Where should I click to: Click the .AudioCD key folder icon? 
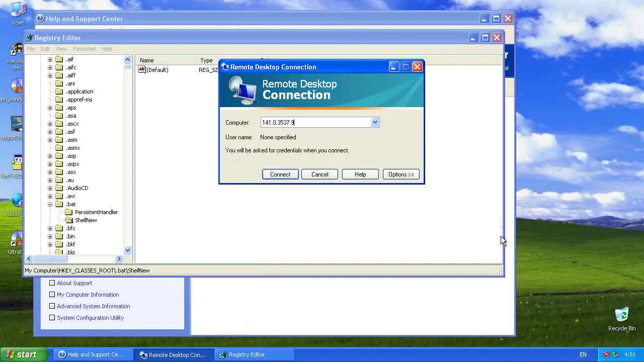pos(59,188)
